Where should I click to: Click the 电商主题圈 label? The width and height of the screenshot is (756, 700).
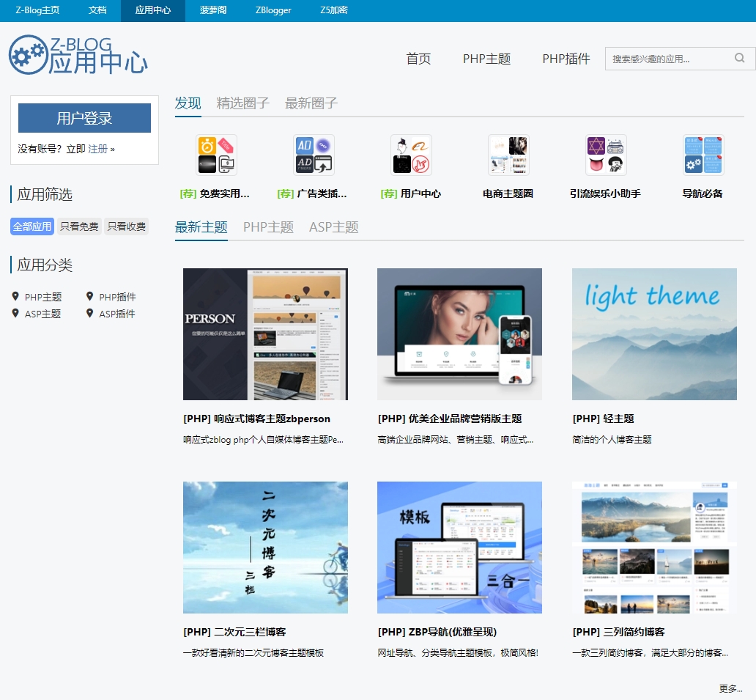508,194
